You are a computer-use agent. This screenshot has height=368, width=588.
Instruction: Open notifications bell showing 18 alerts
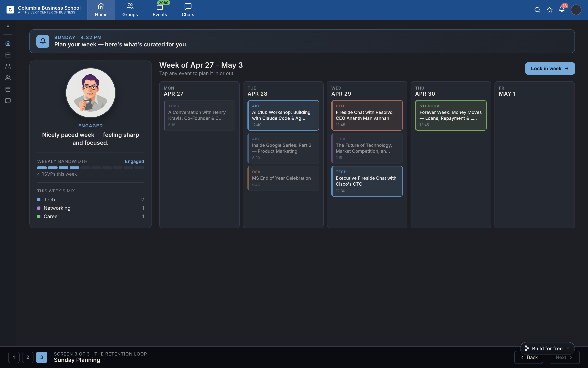point(562,9)
